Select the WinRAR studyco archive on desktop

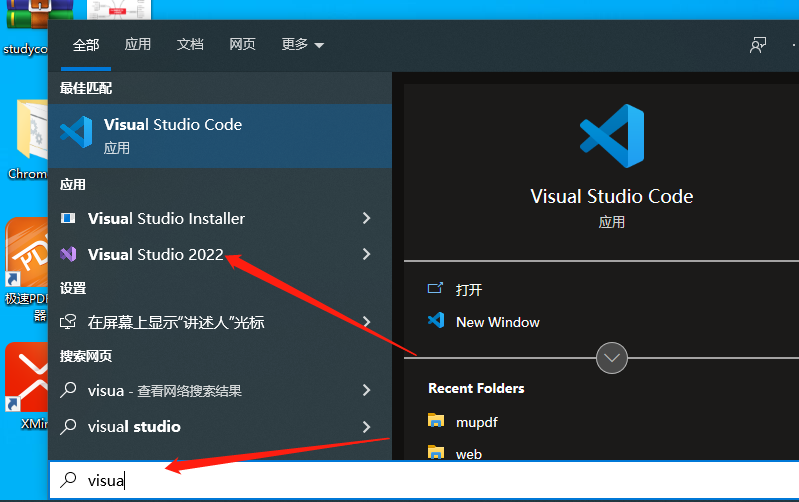point(25,28)
